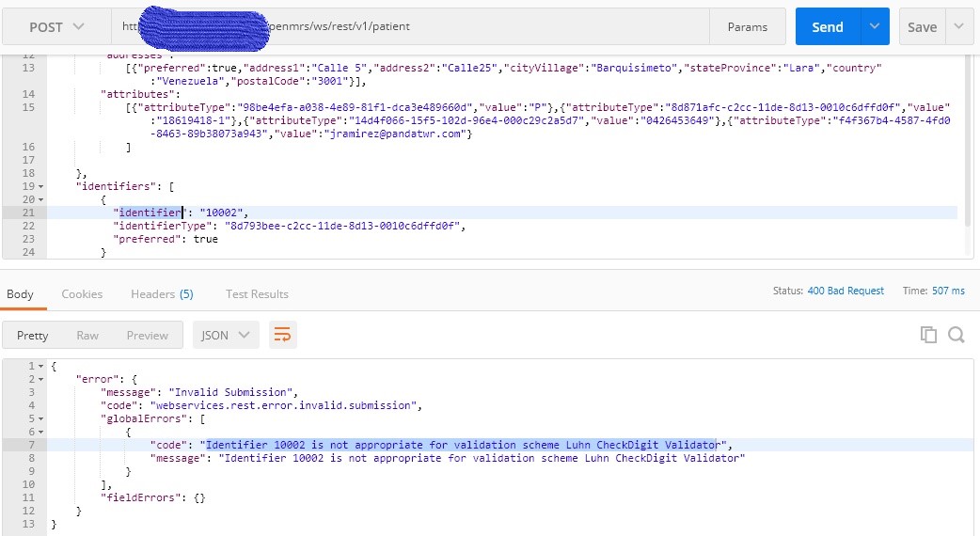Click the 507 ms time value
The image size is (980, 536).
pos(948,291)
